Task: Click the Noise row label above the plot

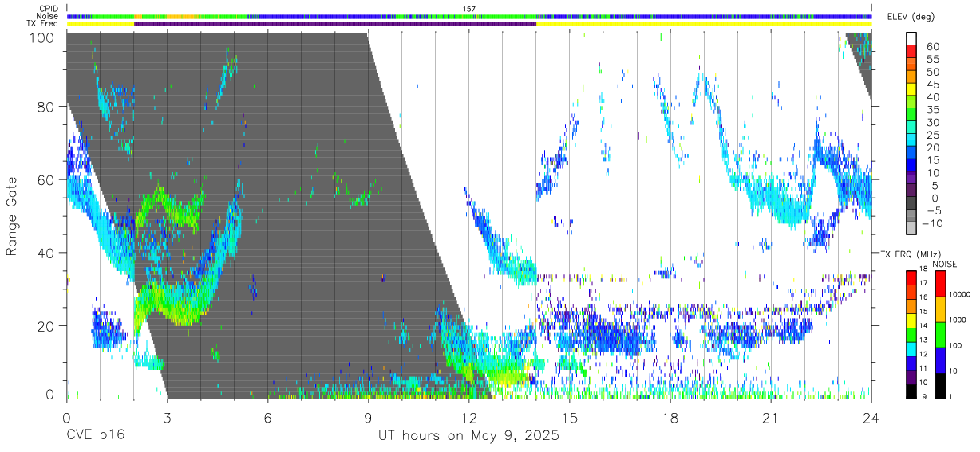Action: click(48, 16)
